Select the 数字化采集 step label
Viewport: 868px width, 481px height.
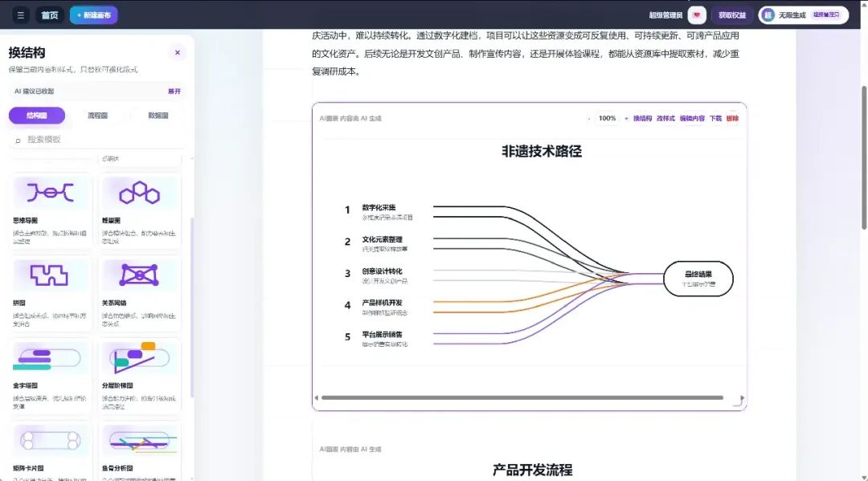[379, 207]
